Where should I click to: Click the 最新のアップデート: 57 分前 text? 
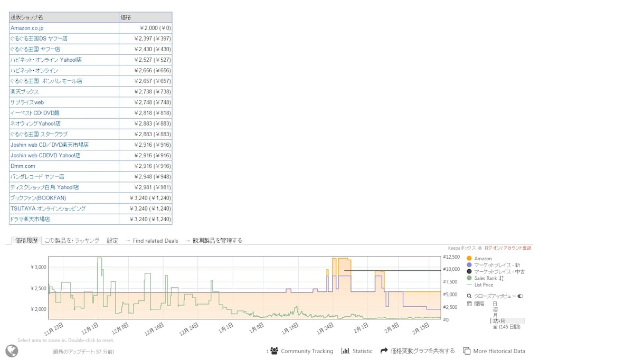coord(83,352)
